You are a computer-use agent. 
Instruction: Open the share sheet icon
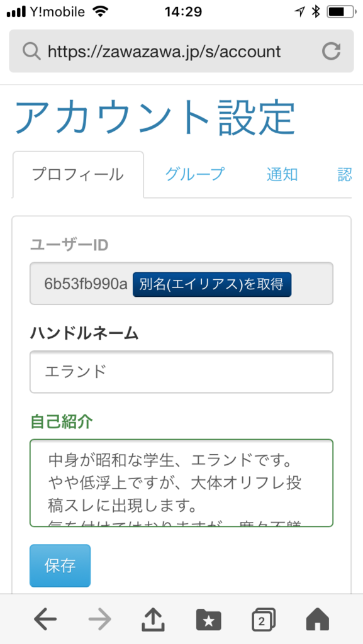point(153,619)
